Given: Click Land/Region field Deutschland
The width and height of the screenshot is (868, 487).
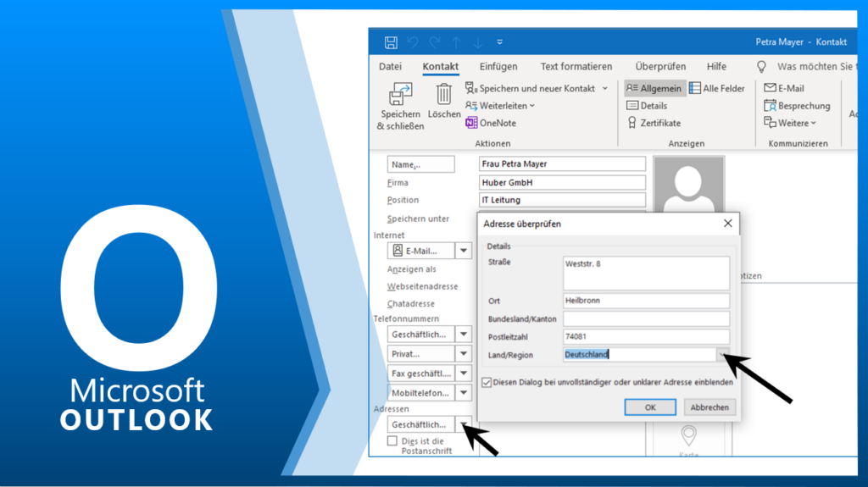Looking at the screenshot, I should [639, 354].
